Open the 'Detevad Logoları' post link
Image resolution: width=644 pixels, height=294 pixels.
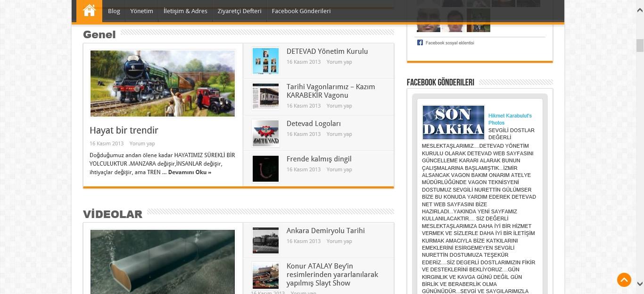pyautogui.click(x=314, y=124)
